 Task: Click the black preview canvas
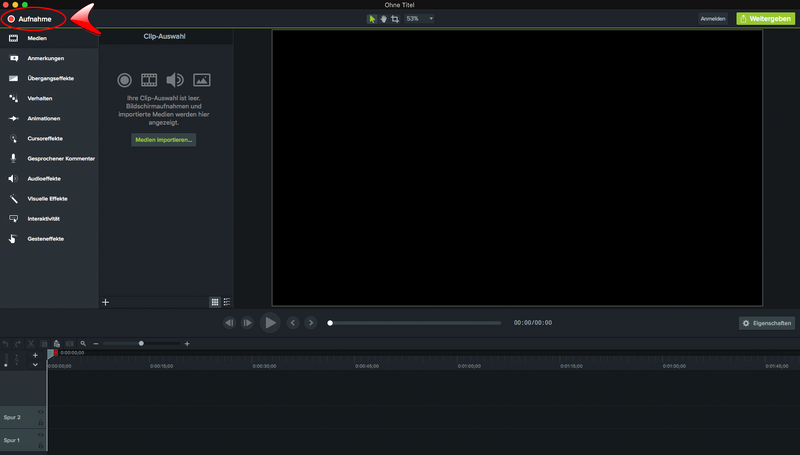point(517,168)
